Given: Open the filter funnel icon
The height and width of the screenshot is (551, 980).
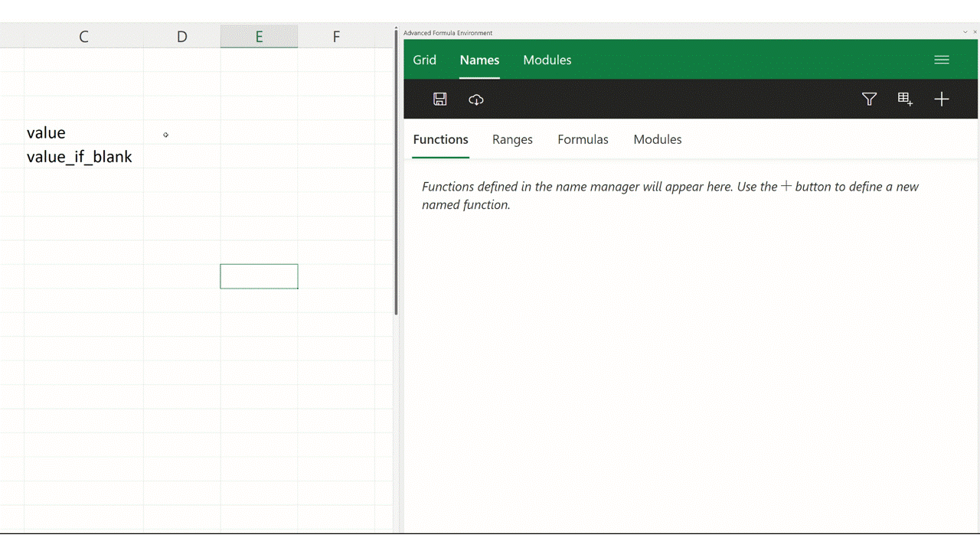Looking at the screenshot, I should (869, 99).
